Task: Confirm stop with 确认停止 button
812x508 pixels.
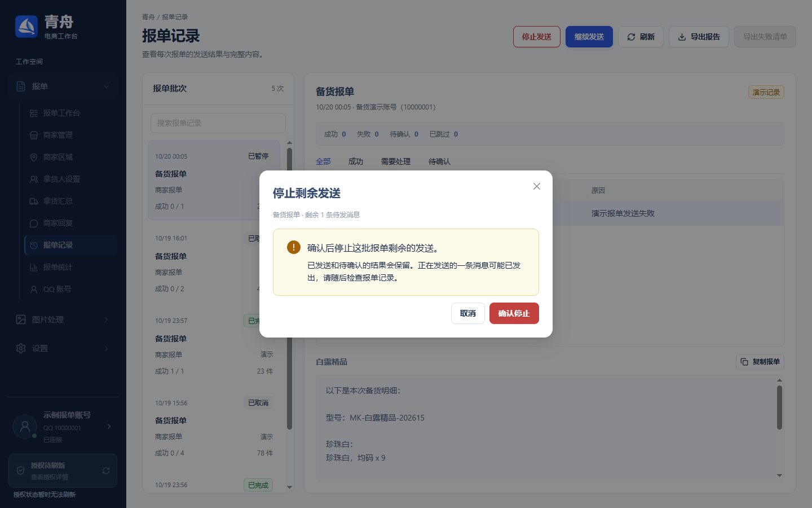Action: [x=514, y=313]
